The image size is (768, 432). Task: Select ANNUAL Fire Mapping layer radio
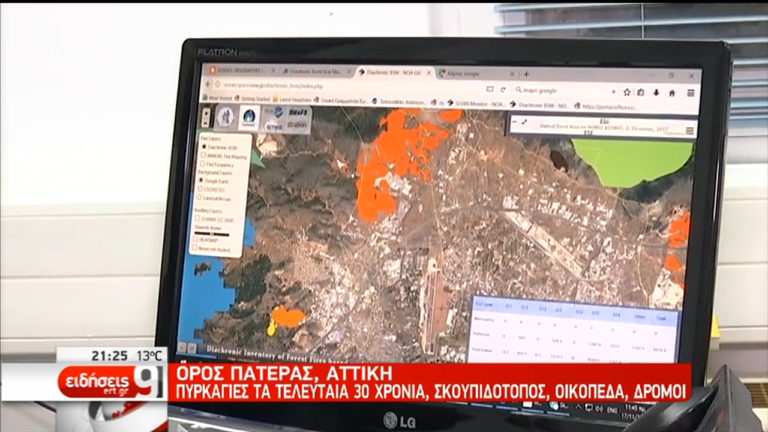(x=203, y=156)
